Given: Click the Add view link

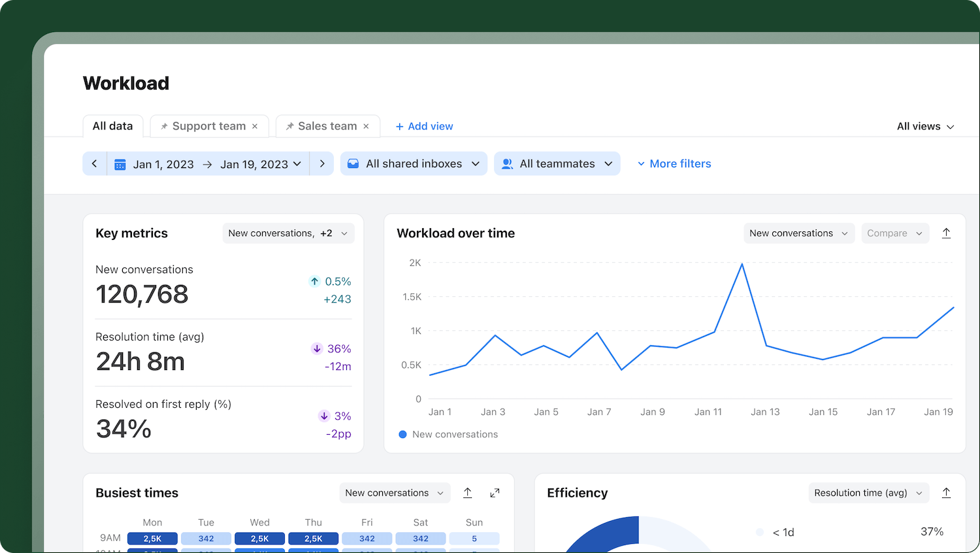Looking at the screenshot, I should tap(424, 127).
